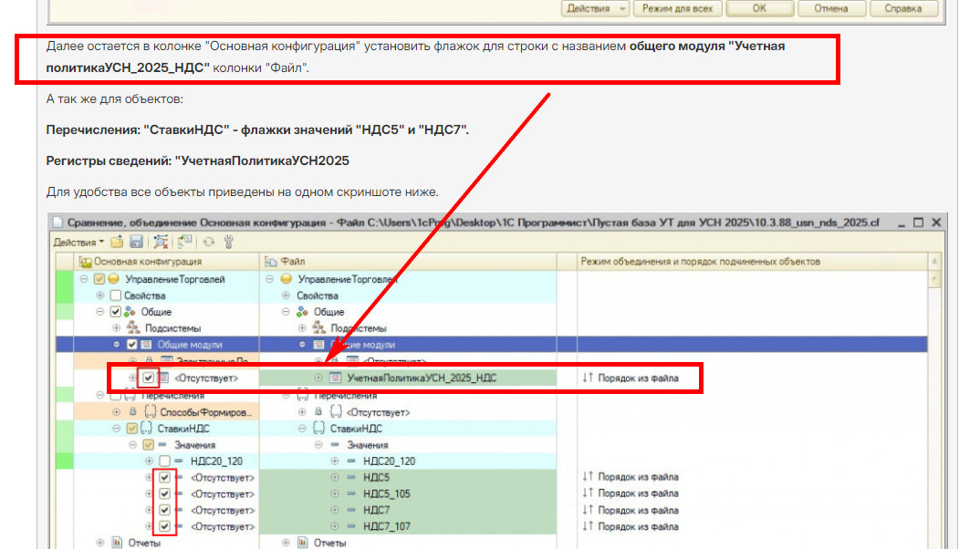
Task: Click the merge settings list icon in toolbar
Action: (184, 242)
